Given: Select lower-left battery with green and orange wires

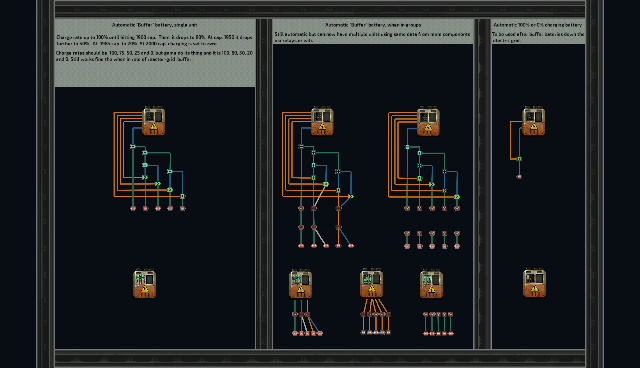Looking at the screenshot, I should click(300, 284).
